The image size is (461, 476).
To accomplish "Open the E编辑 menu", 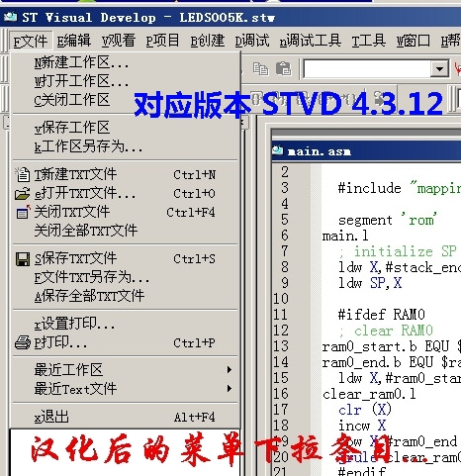I will point(74,41).
